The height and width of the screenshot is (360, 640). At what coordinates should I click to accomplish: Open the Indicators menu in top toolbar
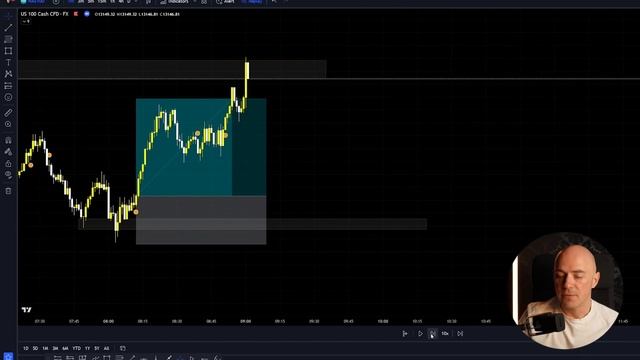(x=175, y=2)
